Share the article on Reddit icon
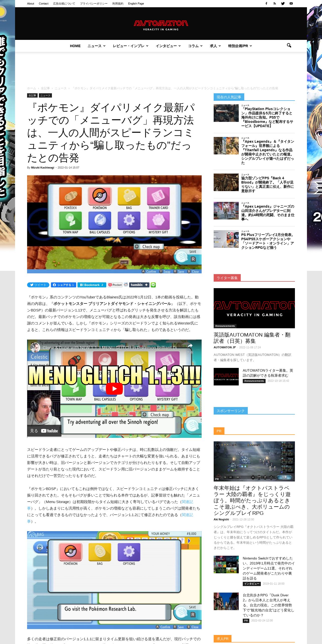The width and height of the screenshot is (322, 644). [x=126, y=285]
